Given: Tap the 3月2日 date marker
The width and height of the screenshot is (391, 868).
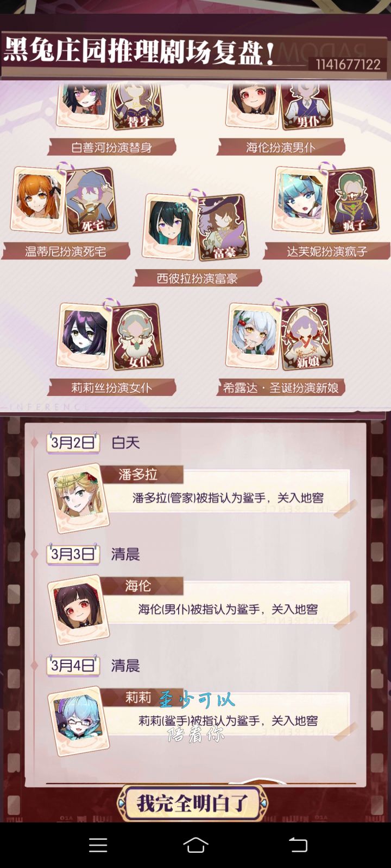Looking at the screenshot, I should (x=73, y=443).
